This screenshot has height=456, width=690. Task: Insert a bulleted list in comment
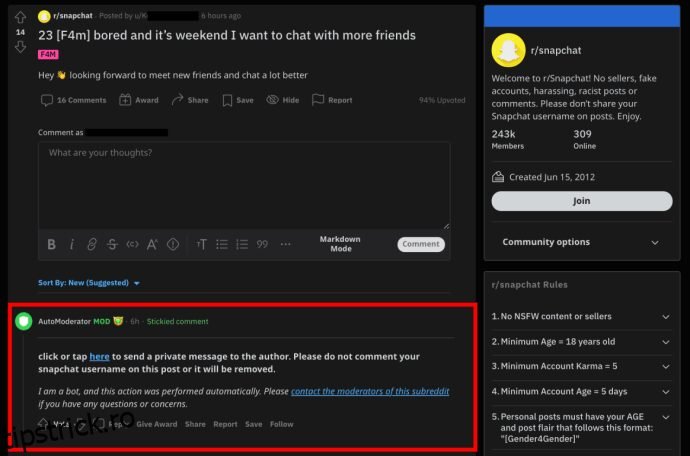coord(222,244)
